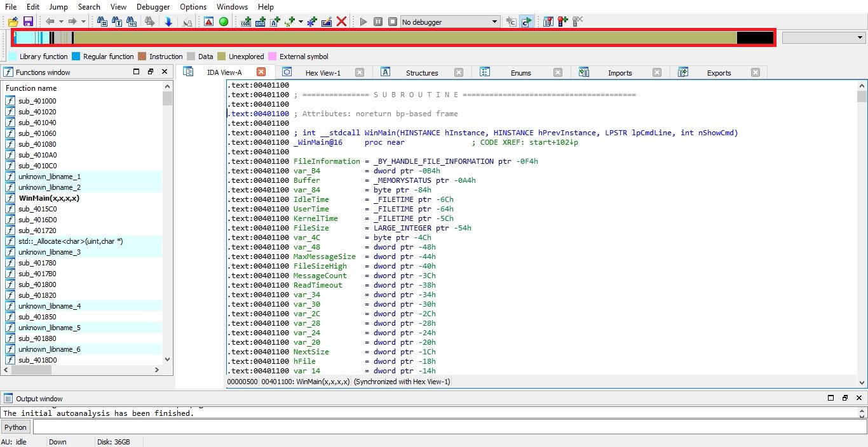Click the green circle toolbar icon
The height and width of the screenshot is (447, 868).
224,22
